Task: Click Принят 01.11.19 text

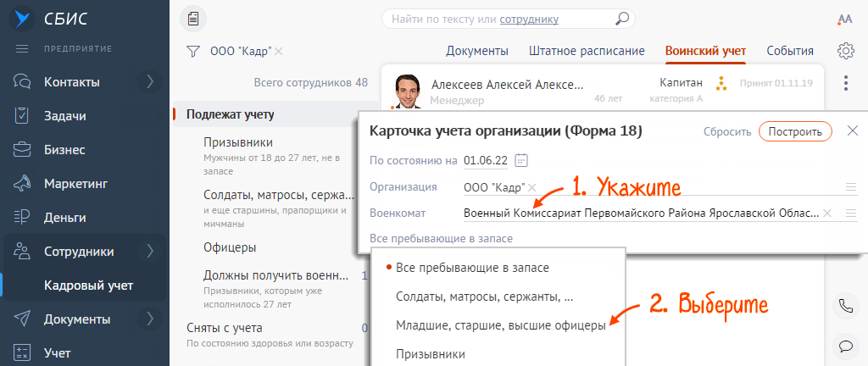Action: [x=776, y=84]
